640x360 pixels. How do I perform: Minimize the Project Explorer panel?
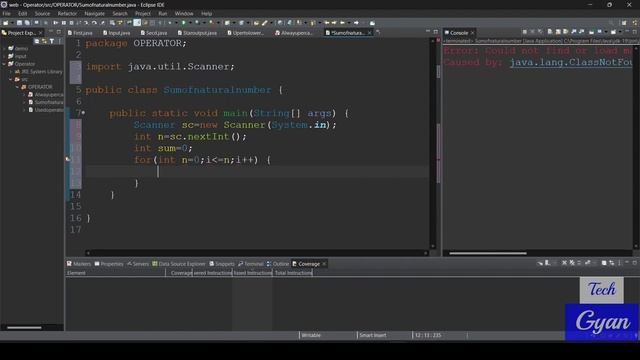pos(51,32)
